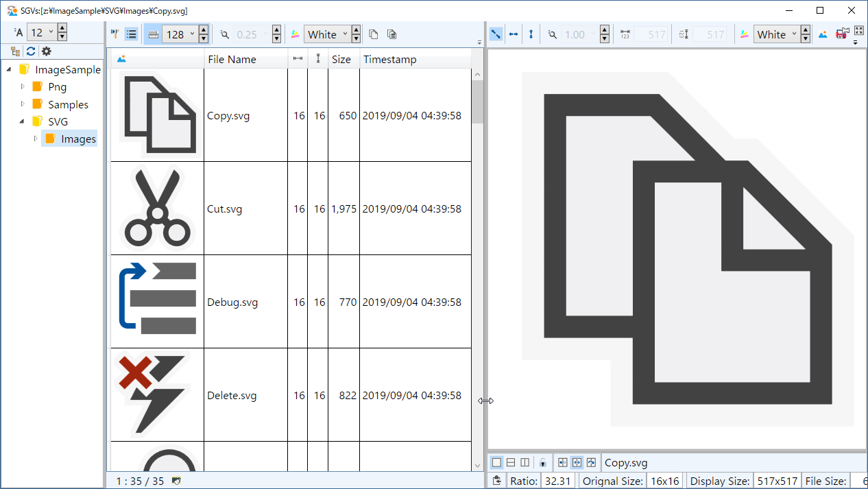Viewport: 868px width, 489px height.
Task: Select the Copy.svg thumbnail in list
Action: click(x=158, y=115)
